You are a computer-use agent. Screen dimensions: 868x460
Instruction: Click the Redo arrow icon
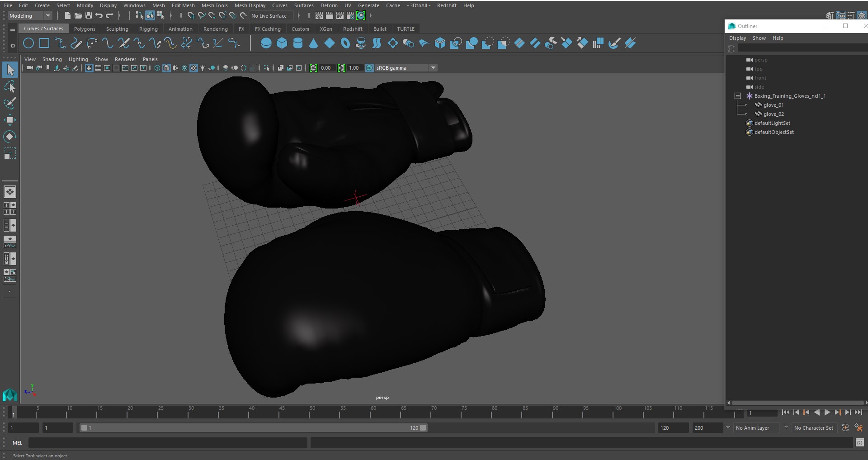(109, 16)
